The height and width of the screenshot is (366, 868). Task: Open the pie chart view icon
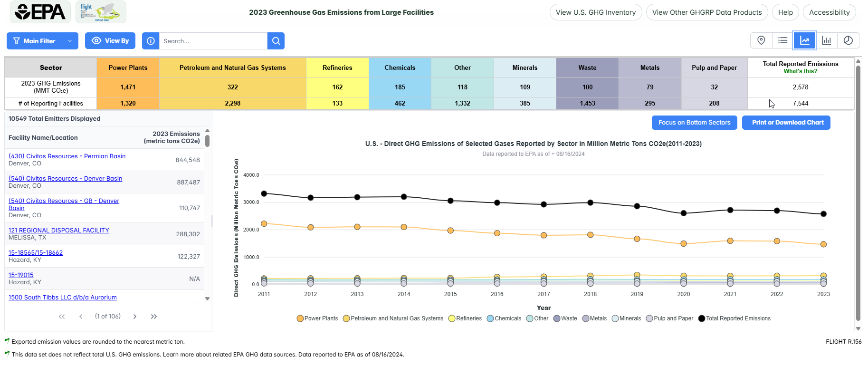coord(848,40)
